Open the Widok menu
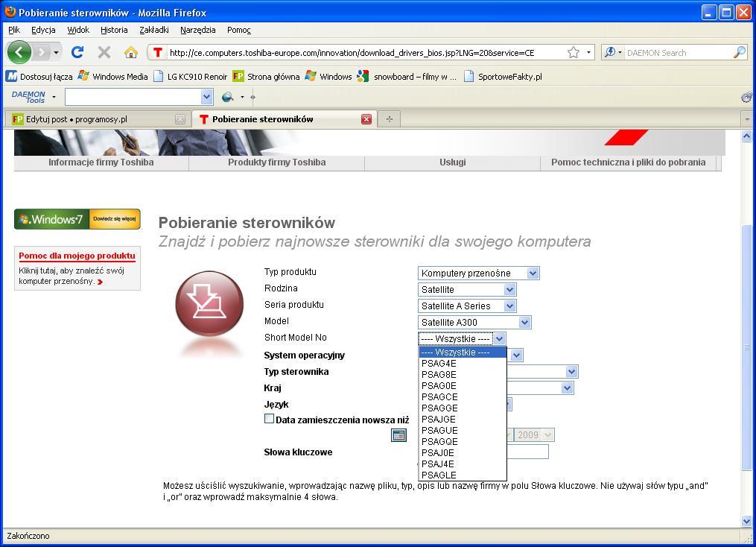Viewport: 756px width, 547px height. [x=78, y=30]
